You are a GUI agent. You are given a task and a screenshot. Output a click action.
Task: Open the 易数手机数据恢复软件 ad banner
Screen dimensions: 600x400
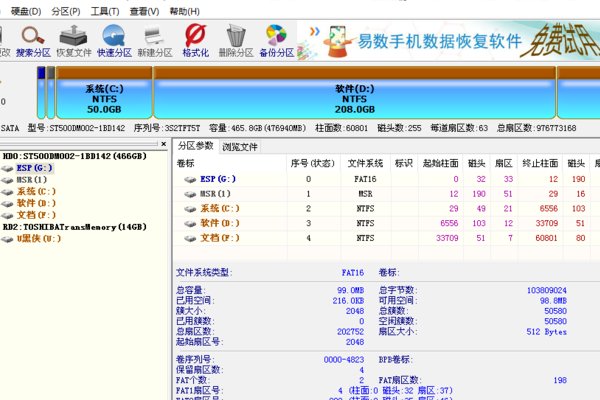click(448, 41)
